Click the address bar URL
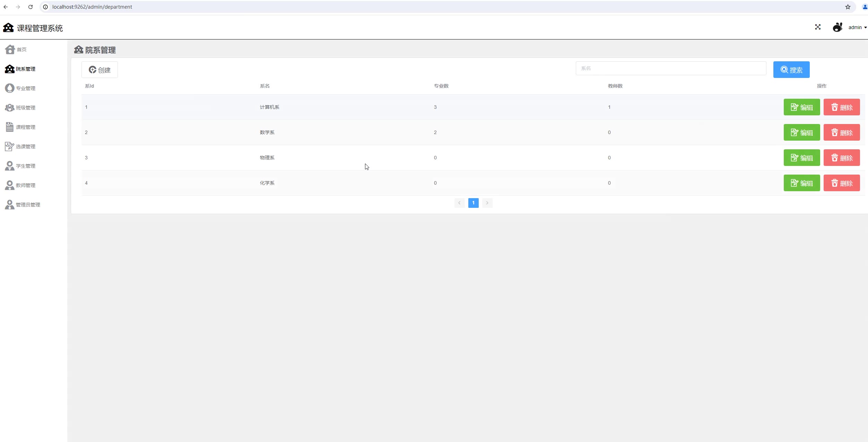This screenshot has height=442, width=868. 92,7
